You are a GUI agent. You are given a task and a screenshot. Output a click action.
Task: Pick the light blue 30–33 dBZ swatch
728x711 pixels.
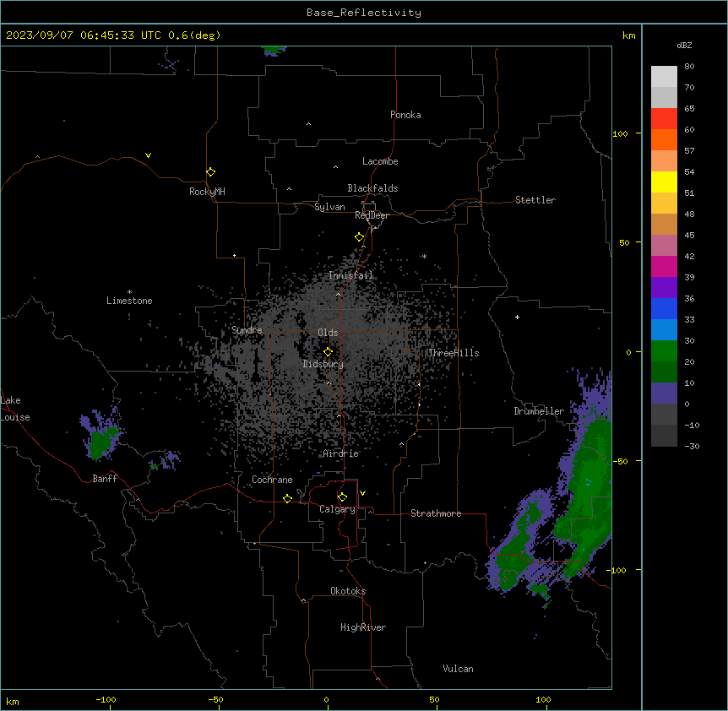664,330
